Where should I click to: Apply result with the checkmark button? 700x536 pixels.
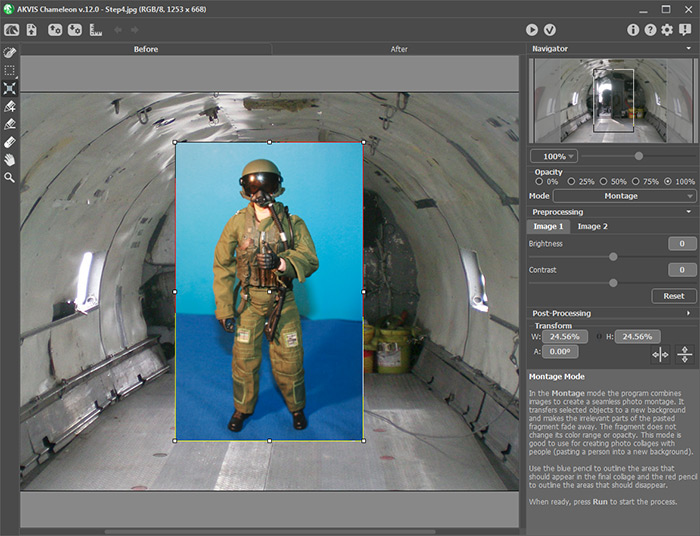pyautogui.click(x=550, y=30)
